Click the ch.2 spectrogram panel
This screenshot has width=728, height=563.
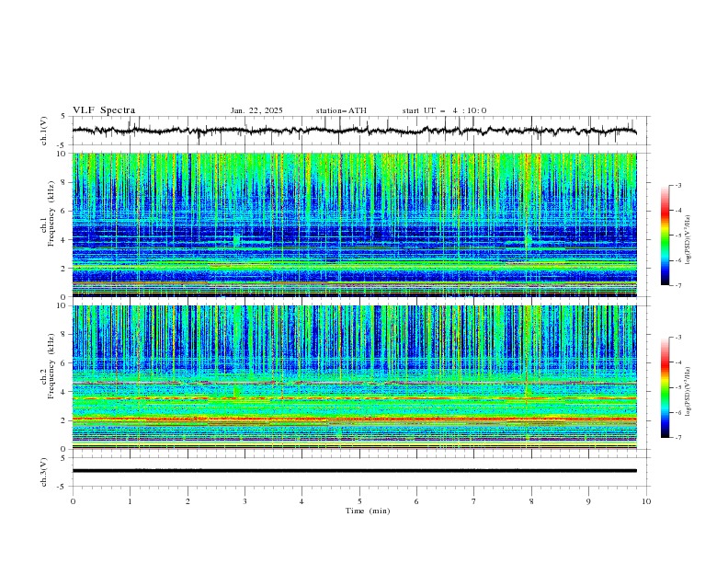[354, 377]
